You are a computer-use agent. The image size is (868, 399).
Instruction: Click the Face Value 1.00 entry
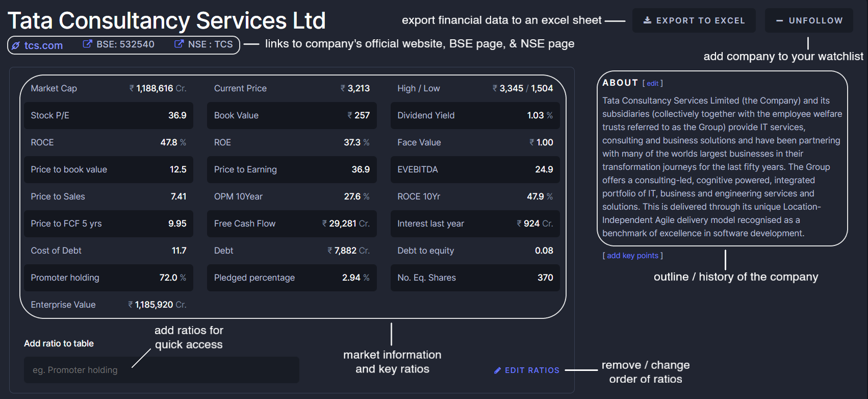tap(475, 142)
